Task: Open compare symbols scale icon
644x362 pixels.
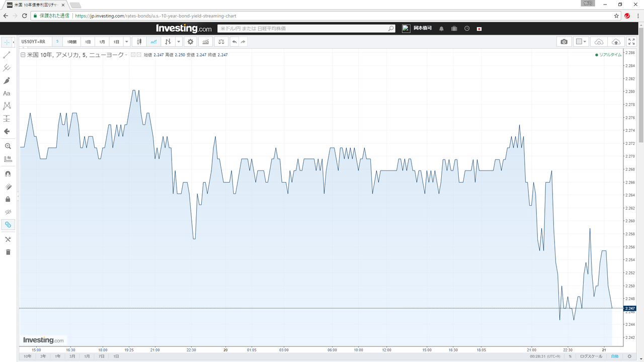Action: [221, 42]
